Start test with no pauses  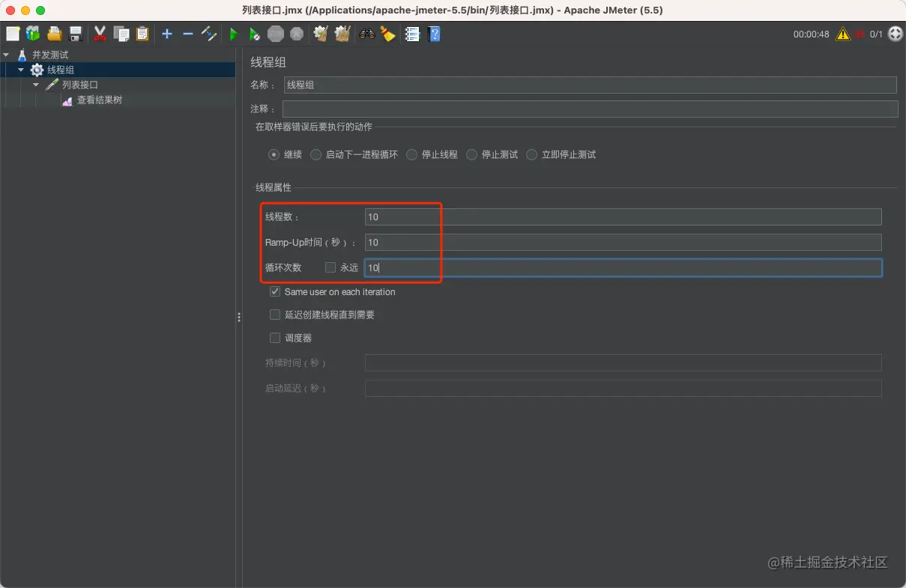pyautogui.click(x=255, y=34)
